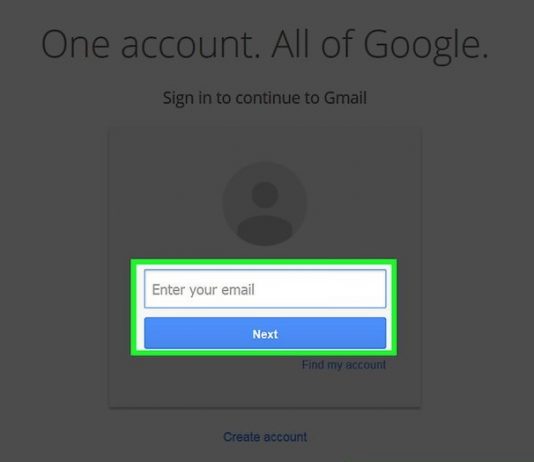Click the word account in Find my account
Image resolution: width=534 pixels, height=462 pixels.
[x=366, y=365]
